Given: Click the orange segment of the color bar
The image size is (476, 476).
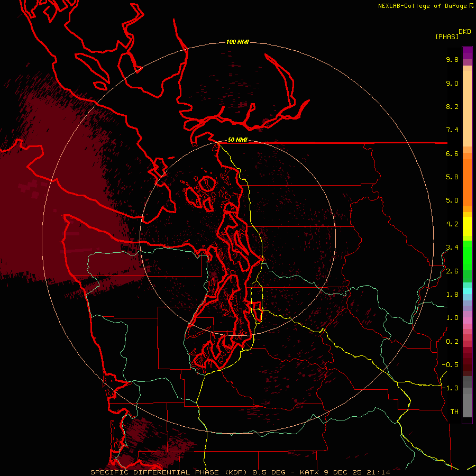Looking at the screenshot, I should (x=467, y=182).
